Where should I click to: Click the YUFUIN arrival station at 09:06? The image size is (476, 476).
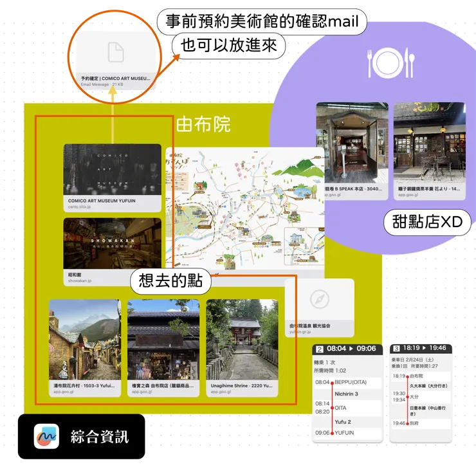click(344, 433)
